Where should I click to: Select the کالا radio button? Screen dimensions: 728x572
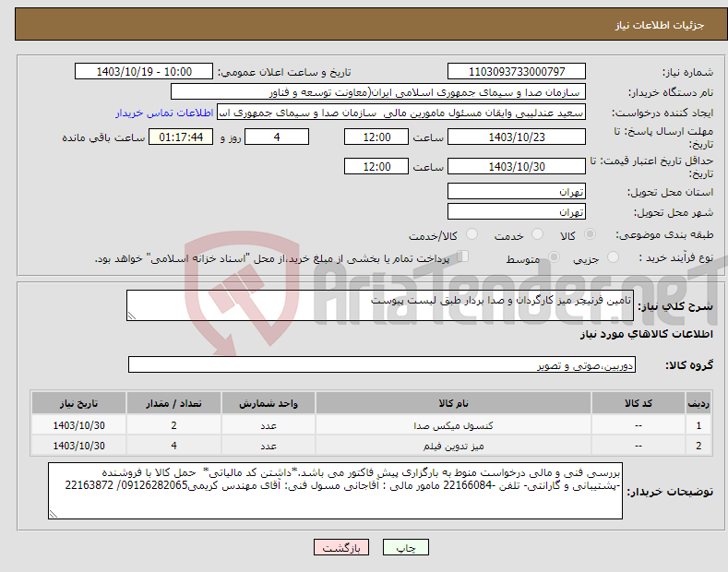(590, 234)
